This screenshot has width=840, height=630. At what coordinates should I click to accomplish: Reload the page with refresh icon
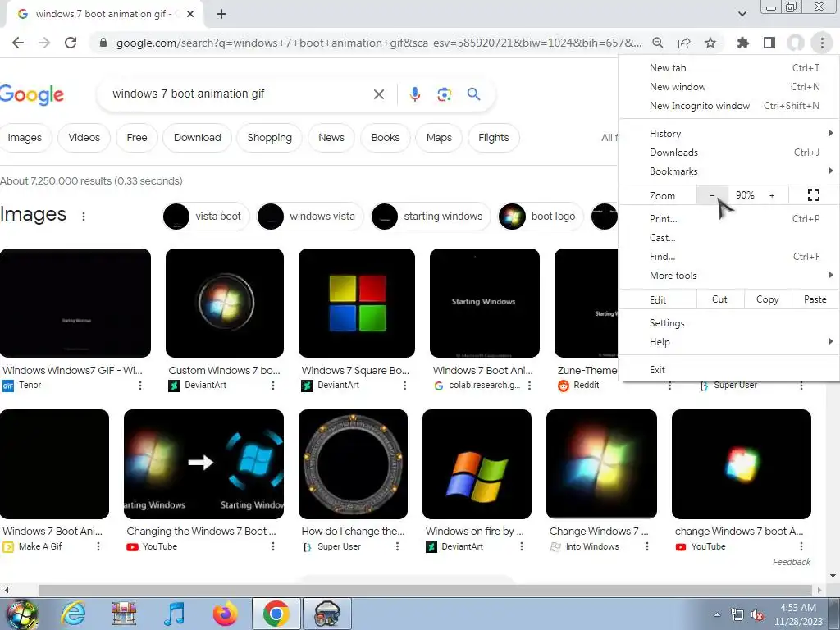point(71,43)
